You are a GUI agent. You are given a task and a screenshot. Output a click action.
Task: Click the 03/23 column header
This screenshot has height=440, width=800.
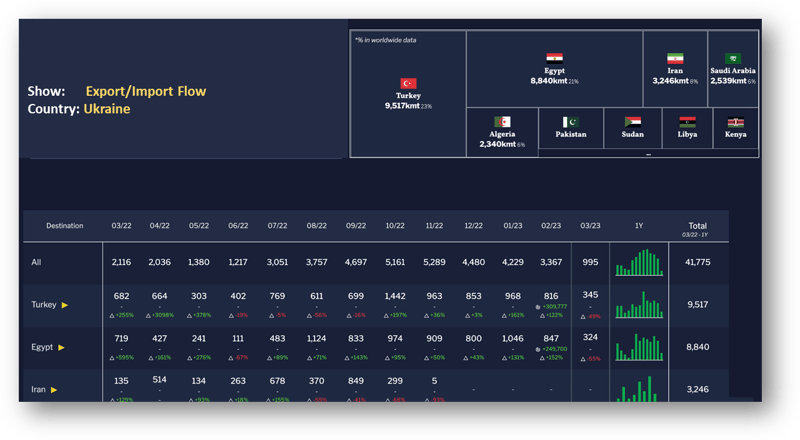(x=590, y=226)
